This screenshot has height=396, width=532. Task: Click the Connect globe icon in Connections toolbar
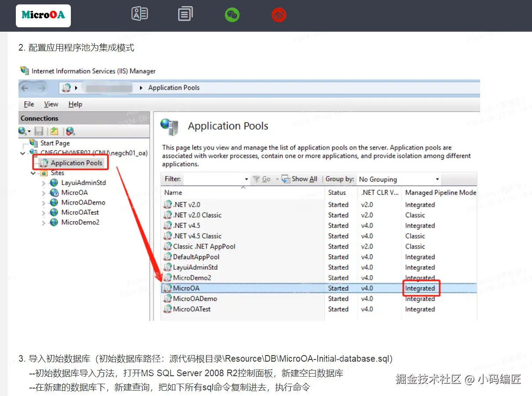point(23,131)
